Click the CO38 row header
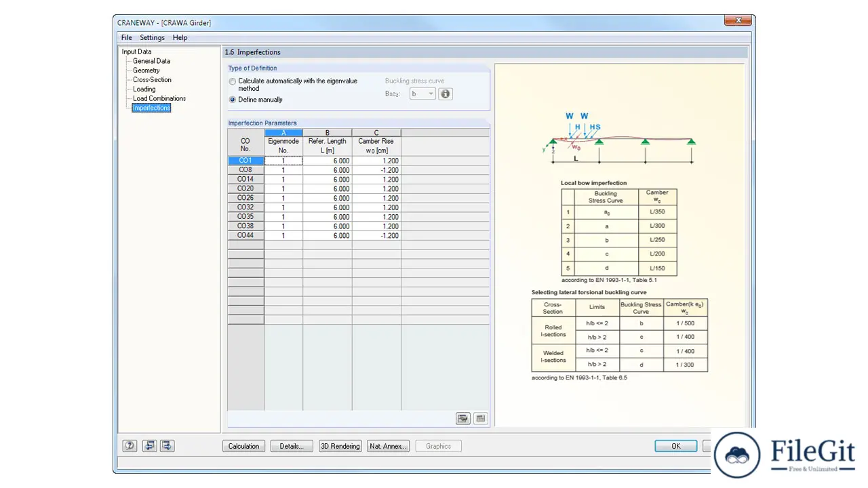 [245, 226]
